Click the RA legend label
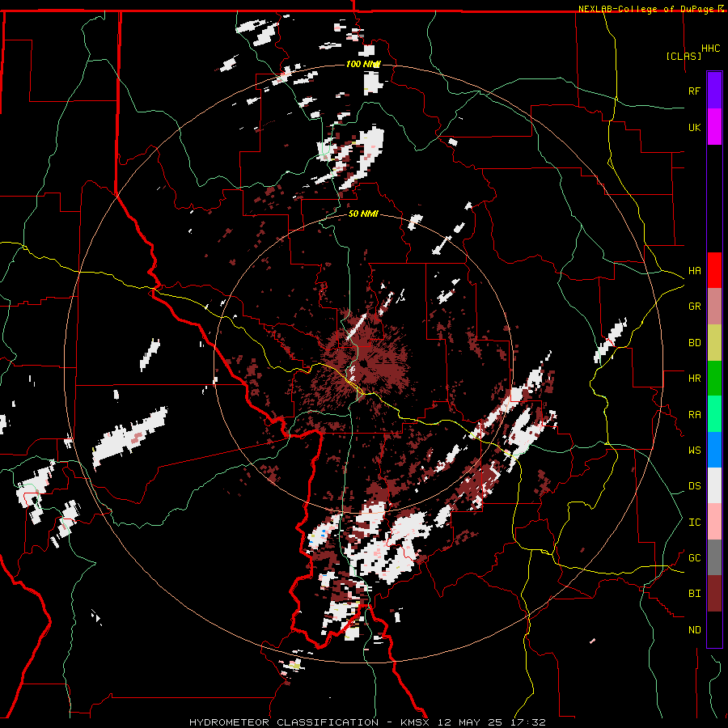 point(695,414)
